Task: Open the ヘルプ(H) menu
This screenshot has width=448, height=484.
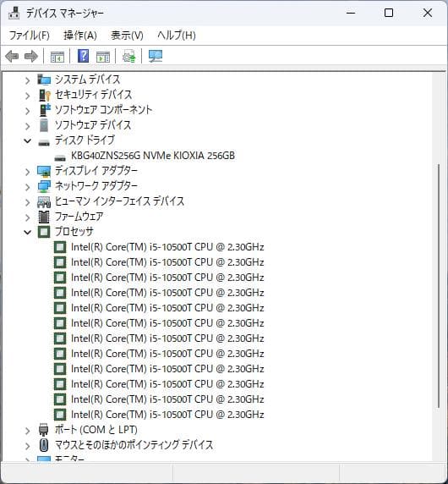Action: pos(177,36)
